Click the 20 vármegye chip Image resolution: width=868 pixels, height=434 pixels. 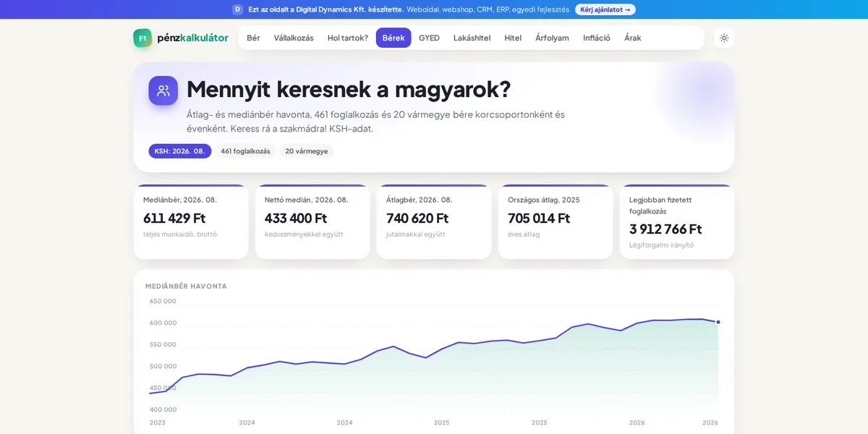pos(307,151)
